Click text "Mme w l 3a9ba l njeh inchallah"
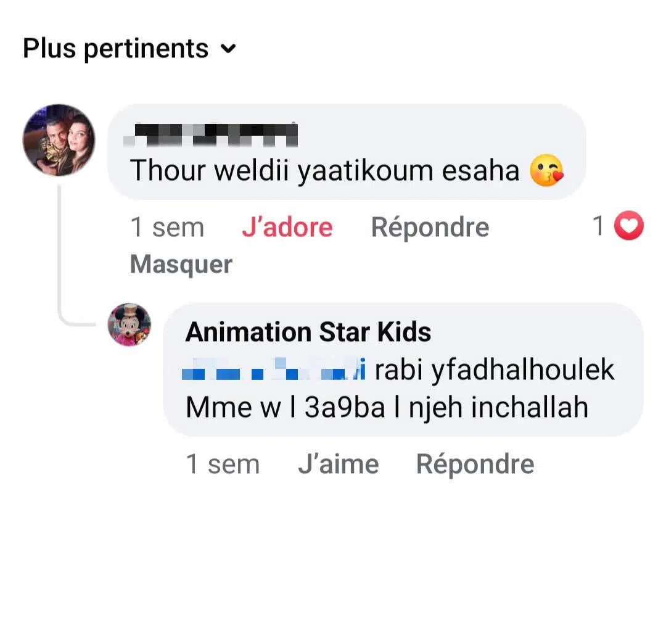Image resolution: width=666 pixels, height=644 pixels. point(387,408)
